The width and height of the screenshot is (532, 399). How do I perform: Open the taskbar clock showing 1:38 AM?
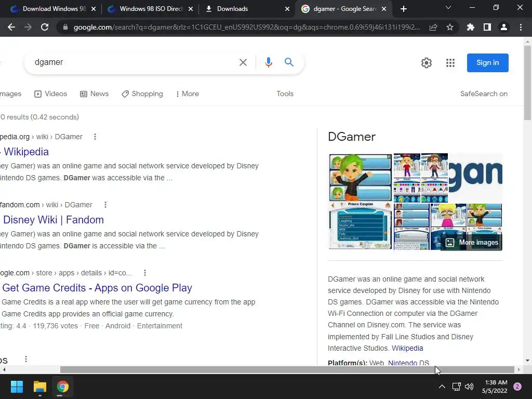coord(495,387)
